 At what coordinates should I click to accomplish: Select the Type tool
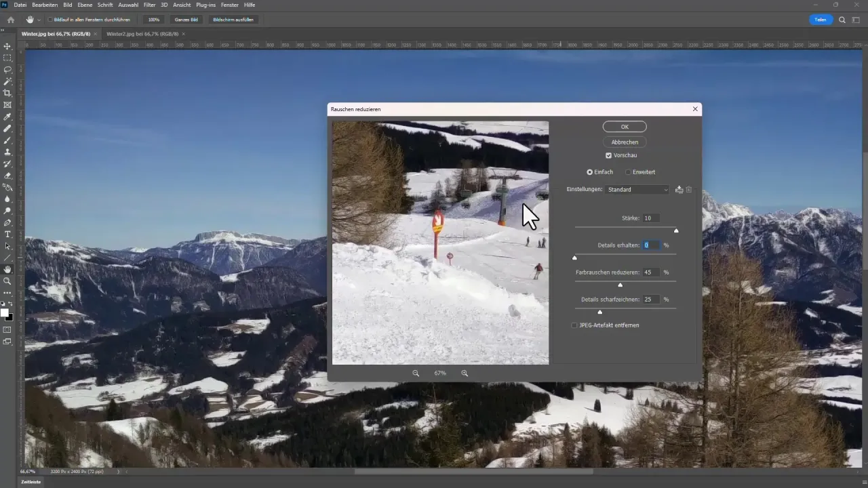coord(7,234)
